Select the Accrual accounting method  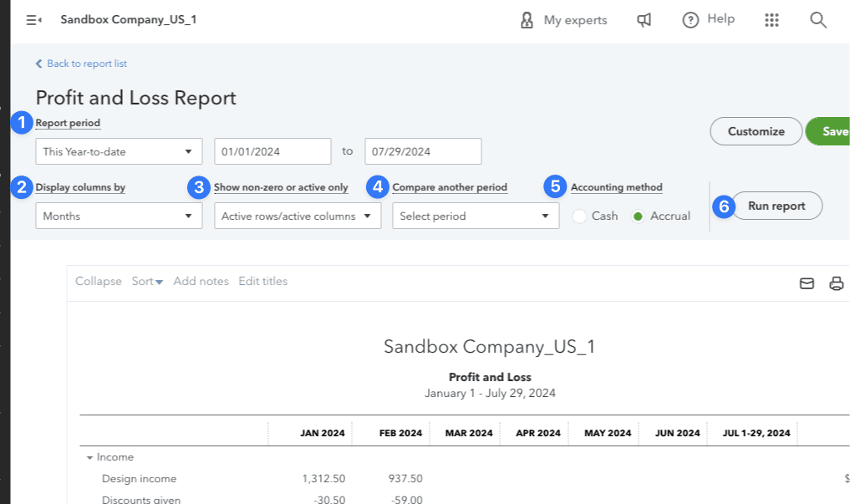pyautogui.click(x=638, y=216)
